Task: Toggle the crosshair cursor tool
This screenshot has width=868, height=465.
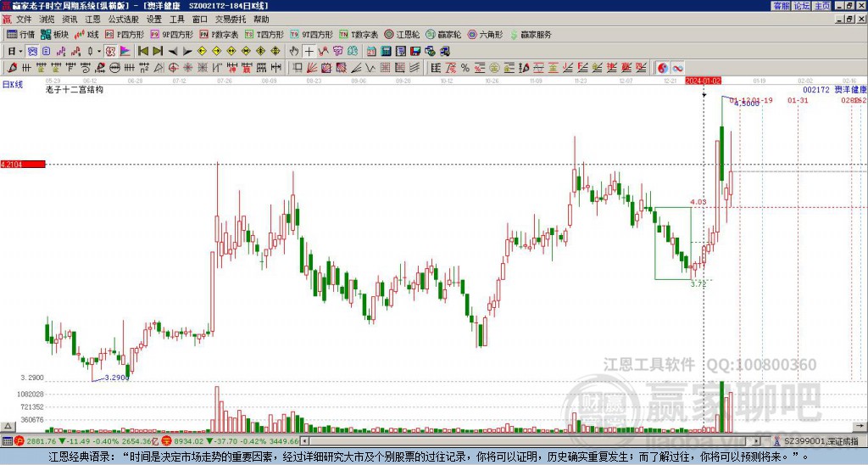Action: pos(309,52)
